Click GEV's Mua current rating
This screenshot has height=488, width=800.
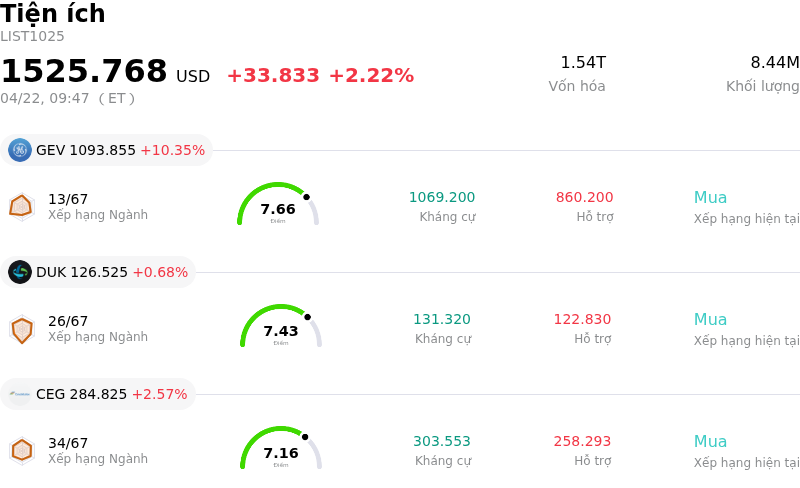click(710, 198)
